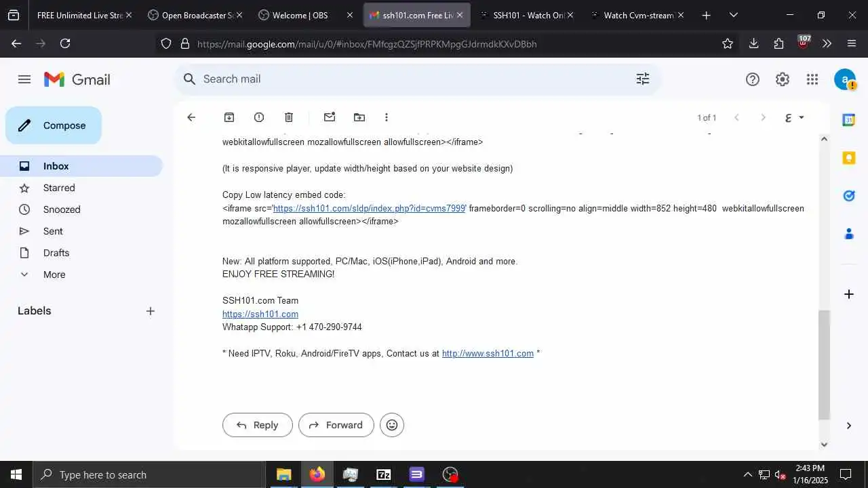Open Windows notification center
This screenshot has width=868, height=488.
pyautogui.click(x=846, y=474)
